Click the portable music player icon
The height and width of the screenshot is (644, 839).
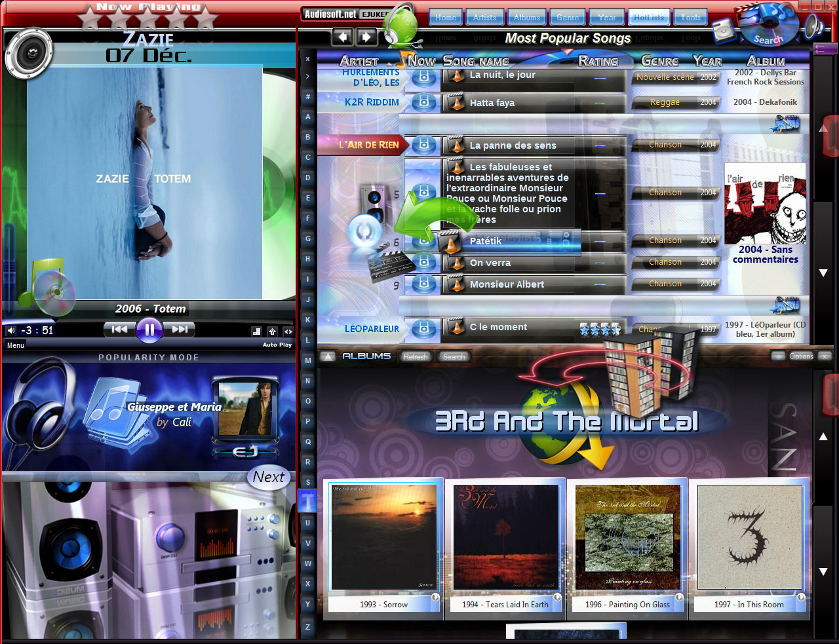pos(723,31)
